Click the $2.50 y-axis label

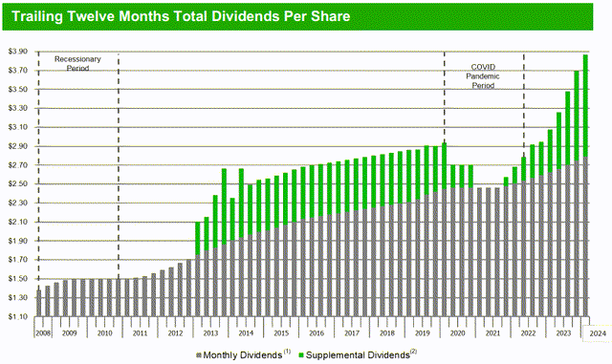click(x=18, y=183)
